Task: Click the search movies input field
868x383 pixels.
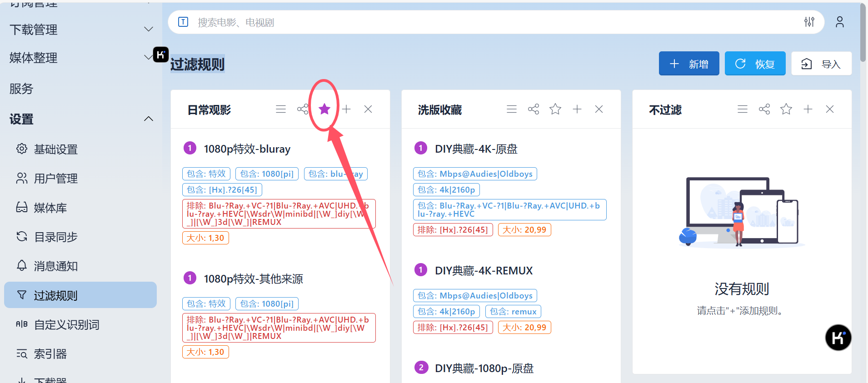Action: (495, 22)
